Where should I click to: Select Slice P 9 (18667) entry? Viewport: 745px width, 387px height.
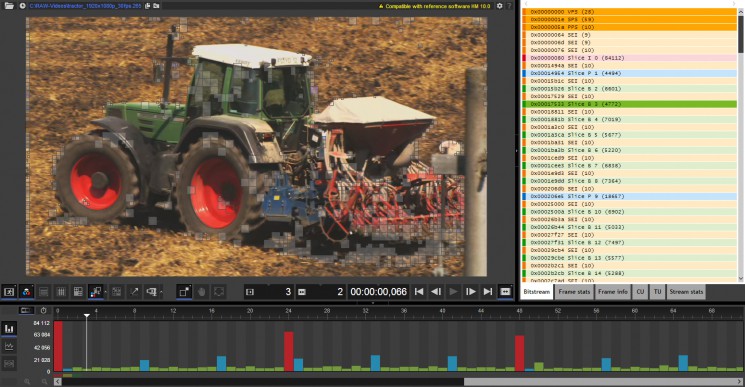tap(630, 196)
